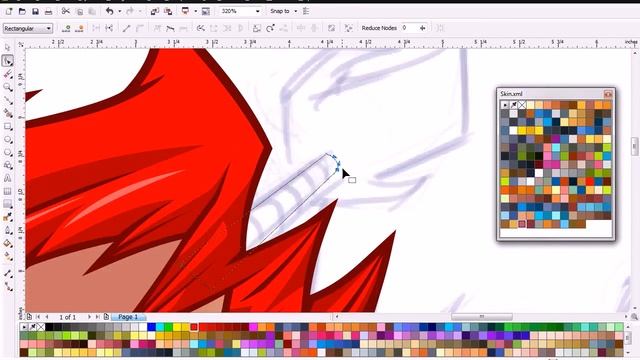Cut the selection with the scissors icon

pos(65,11)
